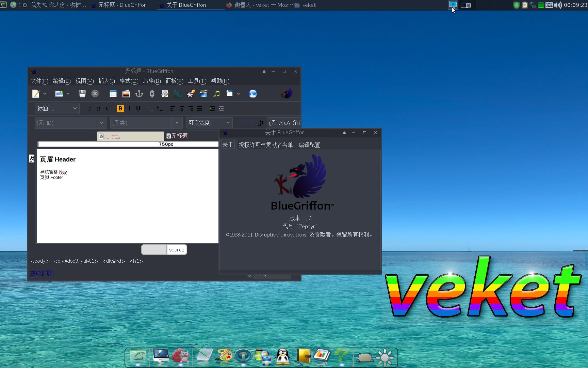Click the BlueGriffon griffin logo in toolbar

[287, 93]
